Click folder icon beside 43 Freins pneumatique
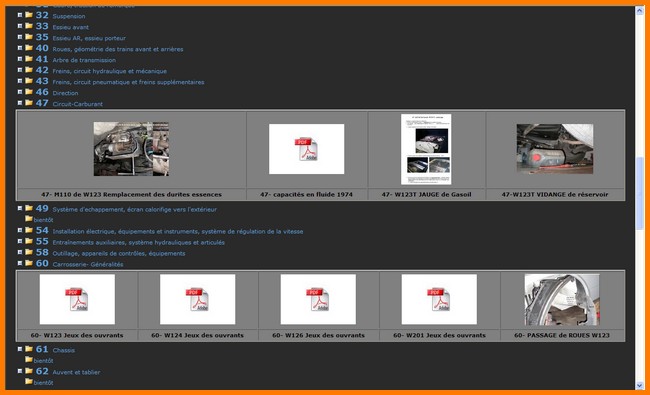Screen dimensions: 650x395 (29, 81)
